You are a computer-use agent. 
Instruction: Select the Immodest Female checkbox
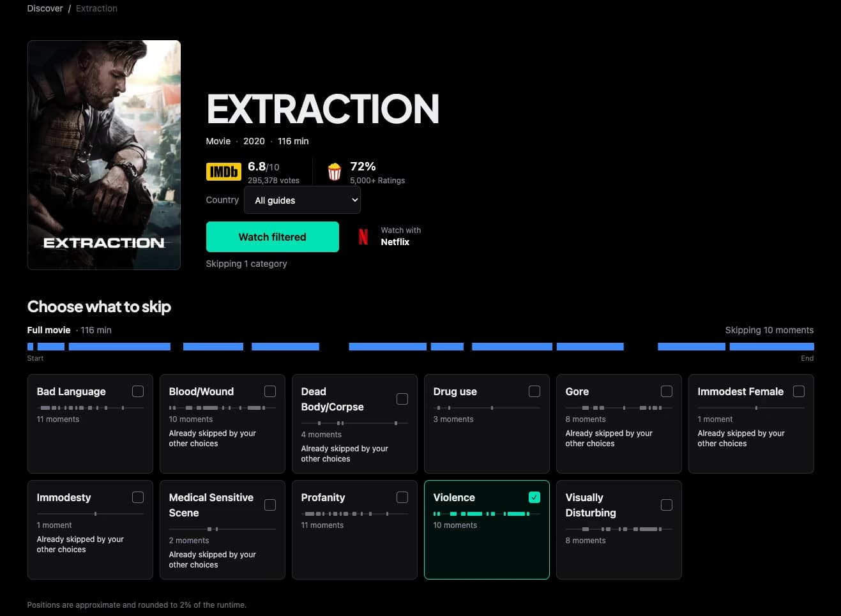pos(799,391)
